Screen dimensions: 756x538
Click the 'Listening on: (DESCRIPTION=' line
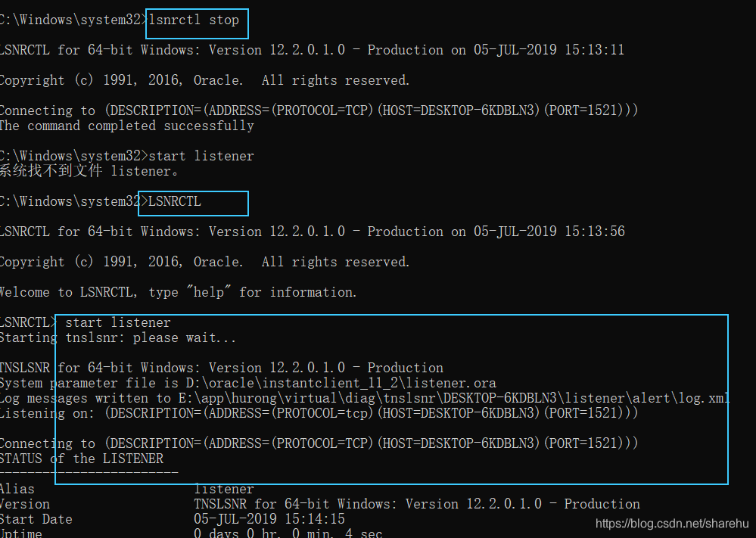click(319, 413)
